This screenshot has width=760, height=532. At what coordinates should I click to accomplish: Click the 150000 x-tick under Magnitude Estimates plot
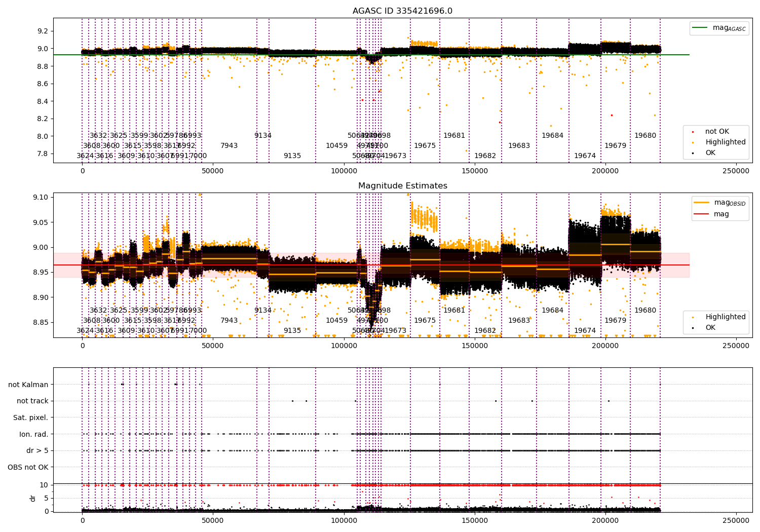click(x=475, y=346)
